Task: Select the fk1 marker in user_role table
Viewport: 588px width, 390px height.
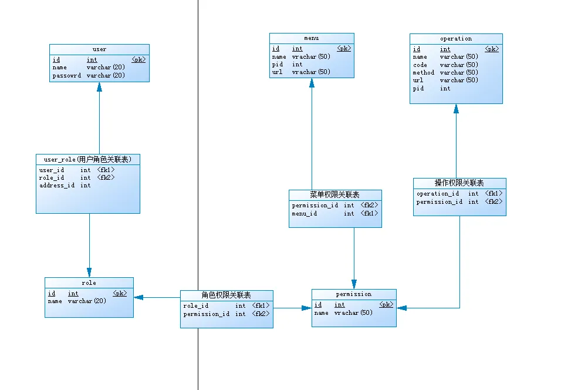Action: point(106,170)
